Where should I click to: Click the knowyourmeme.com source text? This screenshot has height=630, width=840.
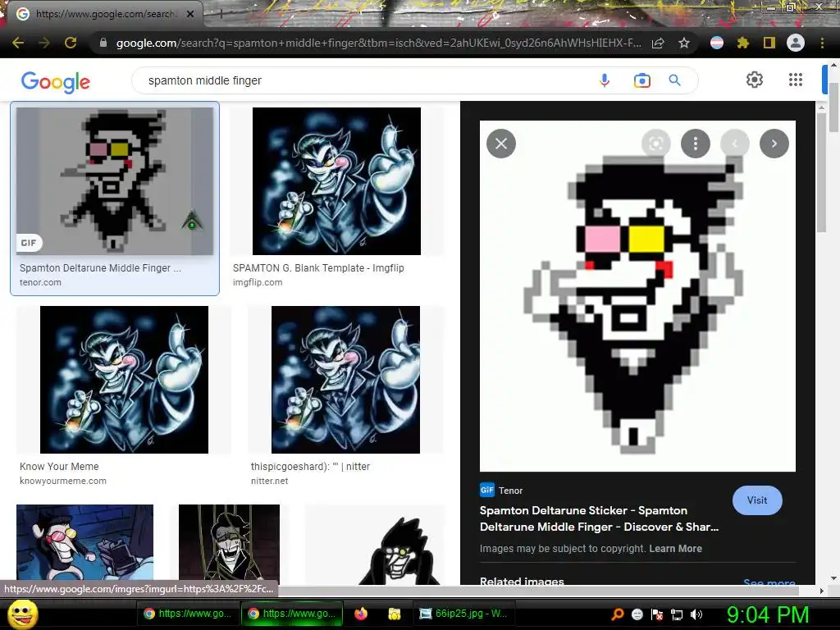point(62,481)
